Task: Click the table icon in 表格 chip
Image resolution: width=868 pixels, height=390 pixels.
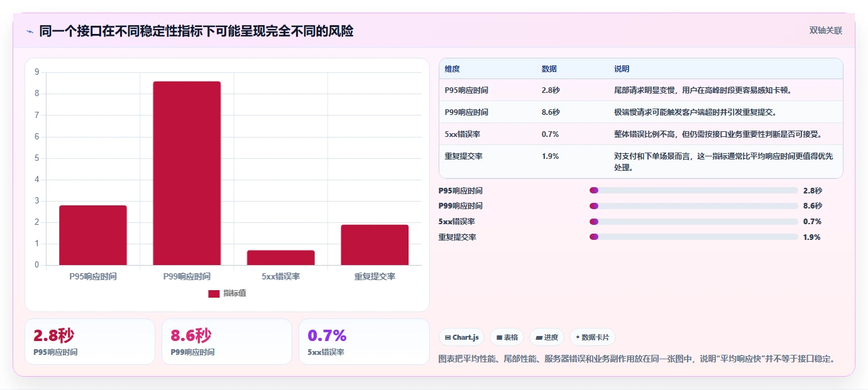Action: coord(499,338)
